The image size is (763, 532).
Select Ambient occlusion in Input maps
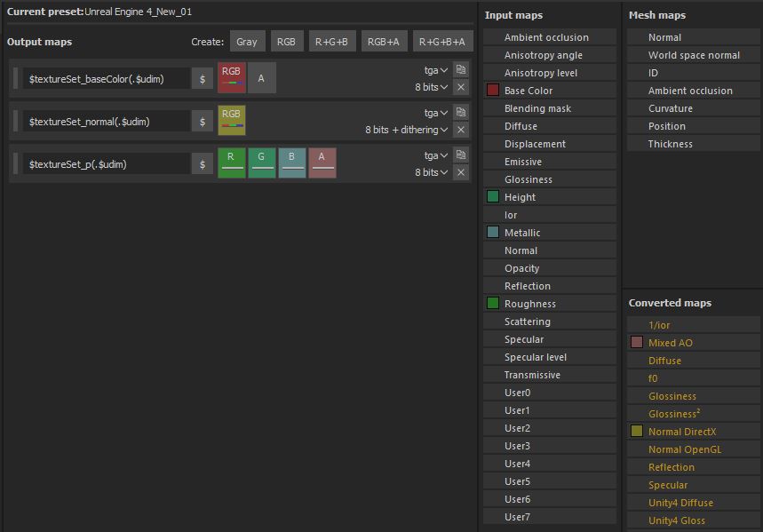pos(550,37)
